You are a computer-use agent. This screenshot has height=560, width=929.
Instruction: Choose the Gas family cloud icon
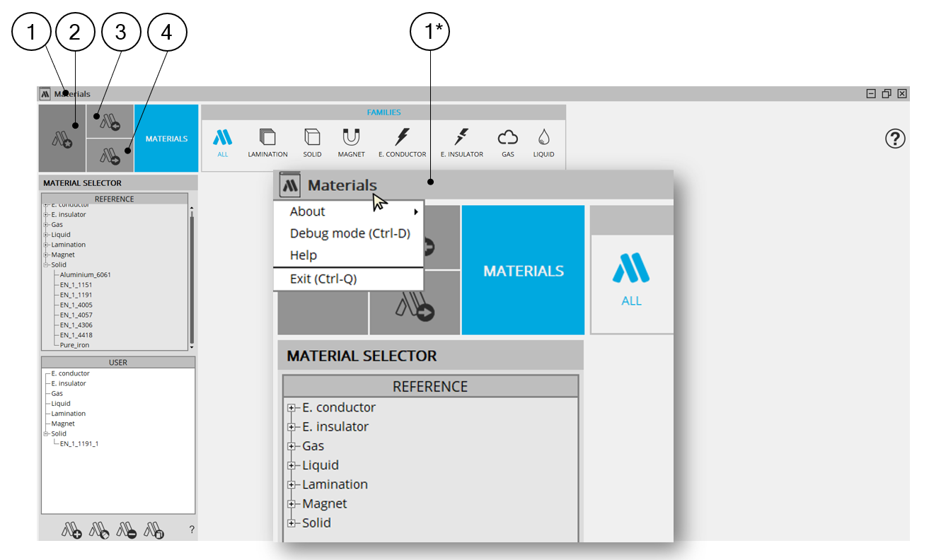[508, 138]
